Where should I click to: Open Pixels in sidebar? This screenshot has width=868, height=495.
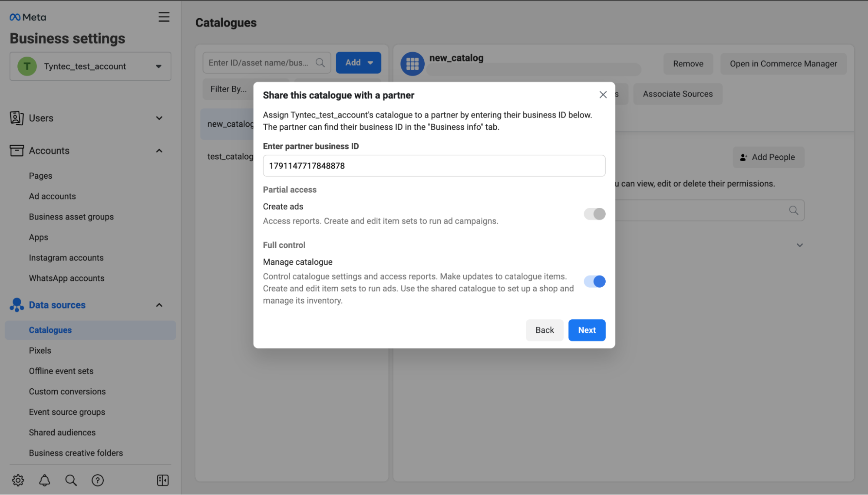coord(40,351)
